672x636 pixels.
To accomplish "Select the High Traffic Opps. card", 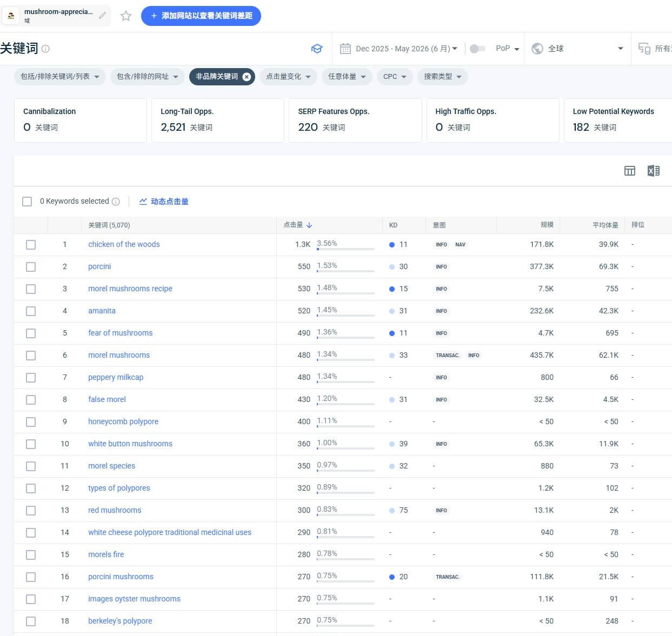I will (493, 120).
